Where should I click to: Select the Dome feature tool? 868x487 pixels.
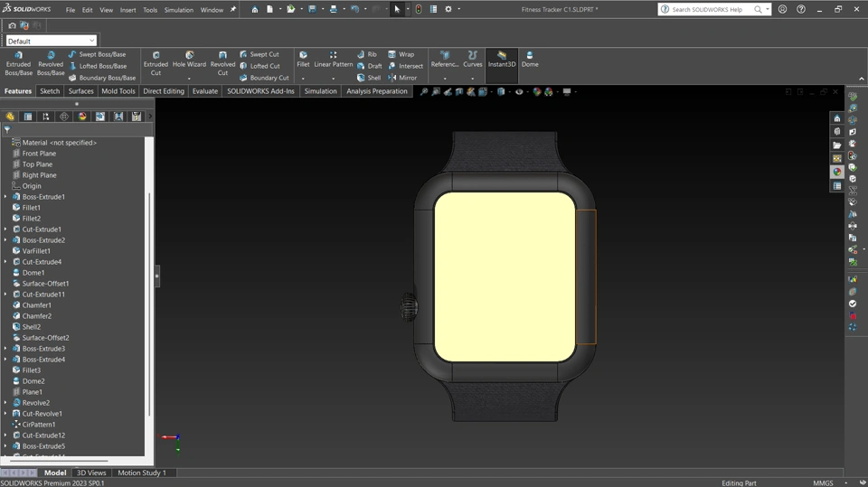tap(530, 60)
